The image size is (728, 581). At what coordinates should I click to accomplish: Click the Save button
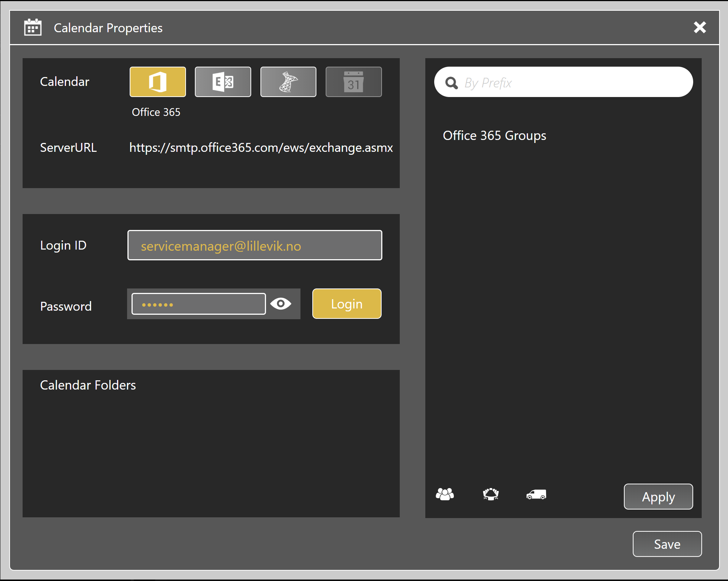(x=667, y=544)
